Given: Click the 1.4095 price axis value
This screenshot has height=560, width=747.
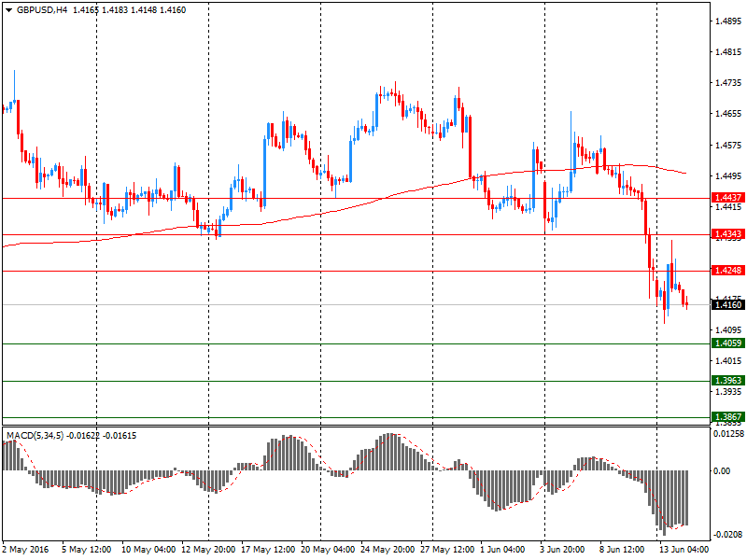Looking at the screenshot, I should point(728,329).
